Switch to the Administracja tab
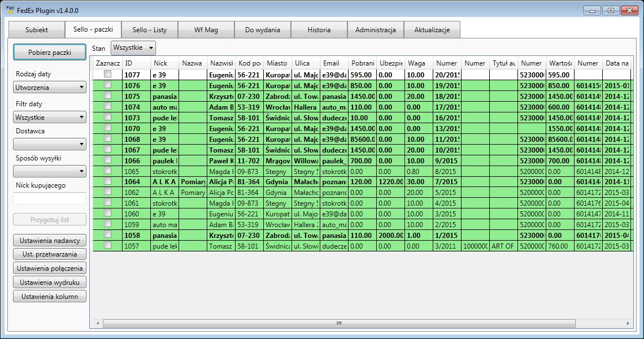Viewport: 644px width, 339px height. [x=376, y=29]
